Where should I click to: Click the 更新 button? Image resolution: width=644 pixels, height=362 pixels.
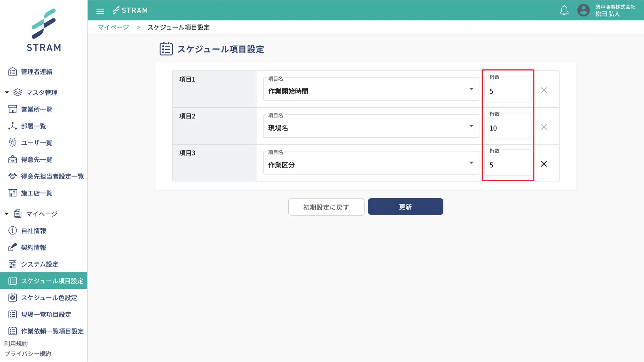pos(405,207)
